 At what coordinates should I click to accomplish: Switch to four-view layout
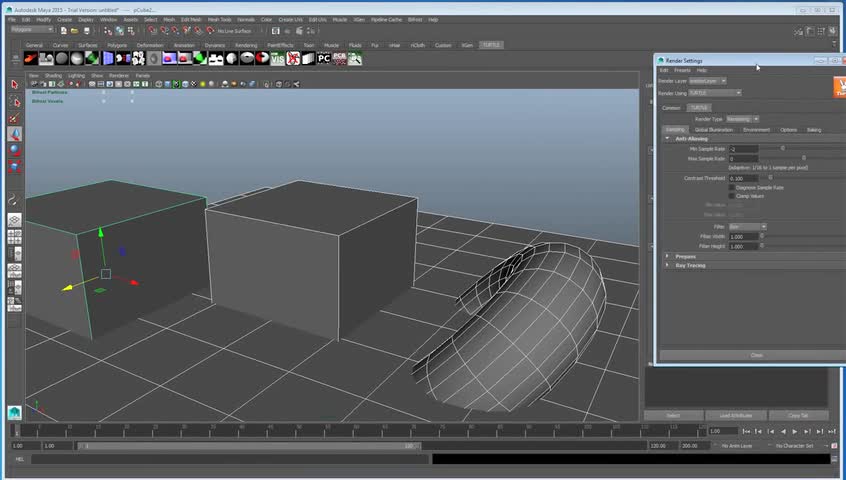point(15,236)
